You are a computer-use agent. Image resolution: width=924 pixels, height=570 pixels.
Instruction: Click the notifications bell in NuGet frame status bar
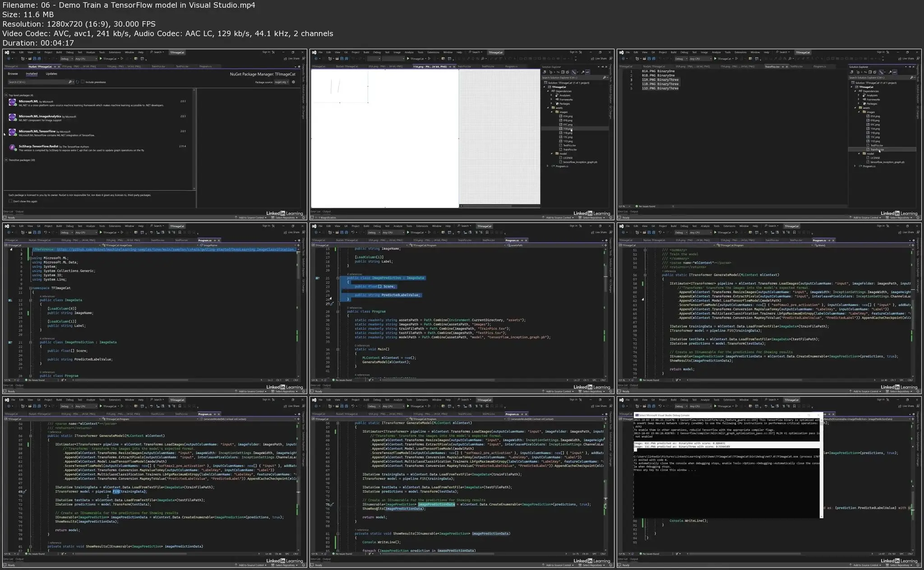pyautogui.click(x=304, y=218)
